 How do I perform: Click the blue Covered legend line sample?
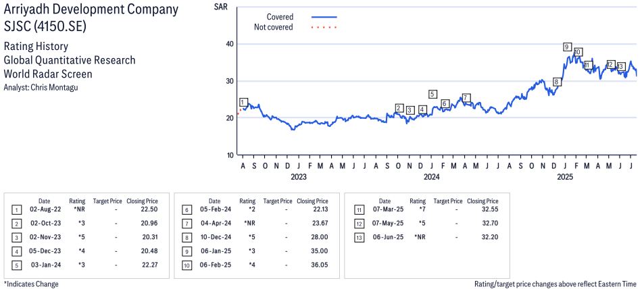[324, 17]
